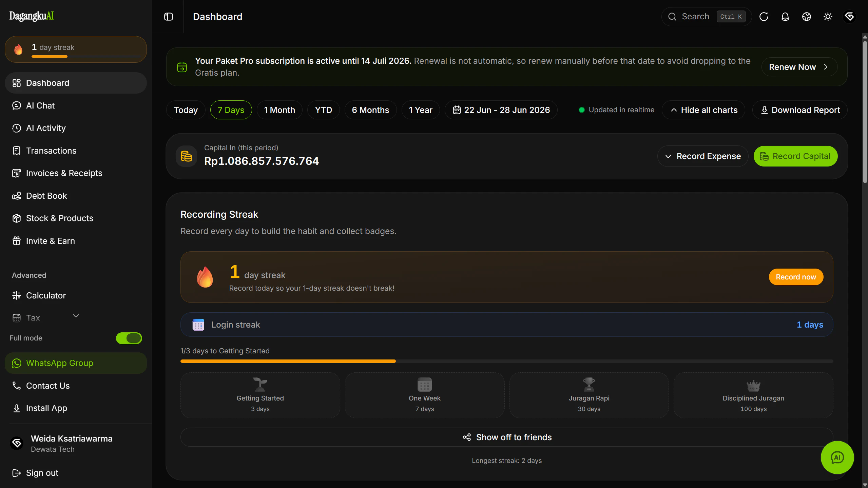Select the One Week calendar badge
The width and height of the screenshot is (868, 488).
point(425,395)
